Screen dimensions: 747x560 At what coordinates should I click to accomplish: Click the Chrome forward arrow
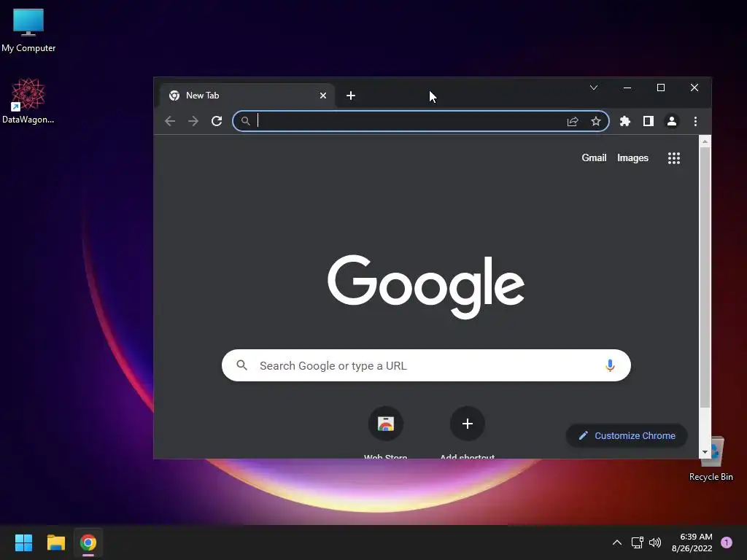click(x=193, y=121)
